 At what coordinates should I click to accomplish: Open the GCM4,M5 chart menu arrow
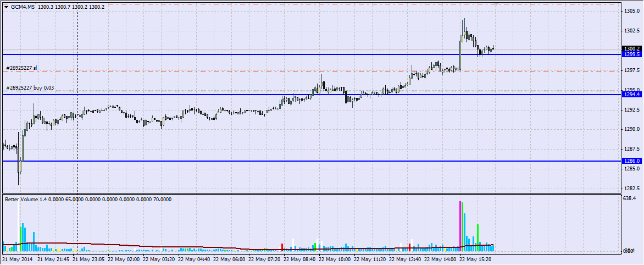pyautogui.click(x=5, y=7)
